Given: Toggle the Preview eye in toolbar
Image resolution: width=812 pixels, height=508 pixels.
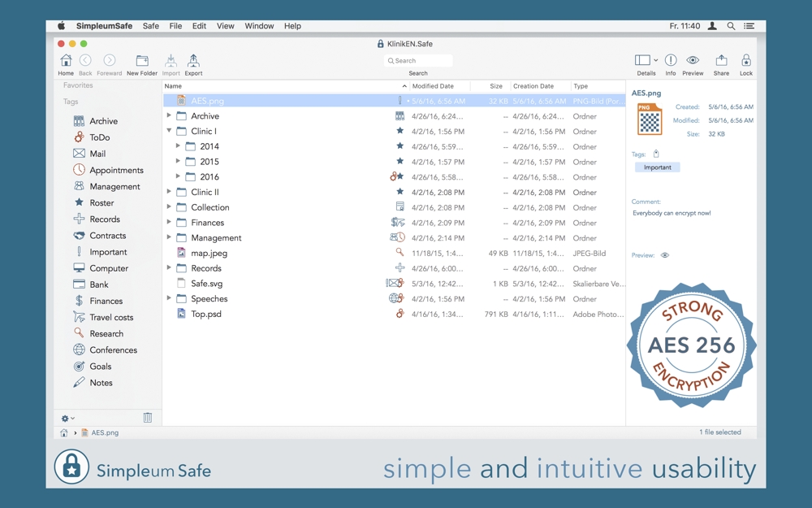Looking at the screenshot, I should point(693,61).
